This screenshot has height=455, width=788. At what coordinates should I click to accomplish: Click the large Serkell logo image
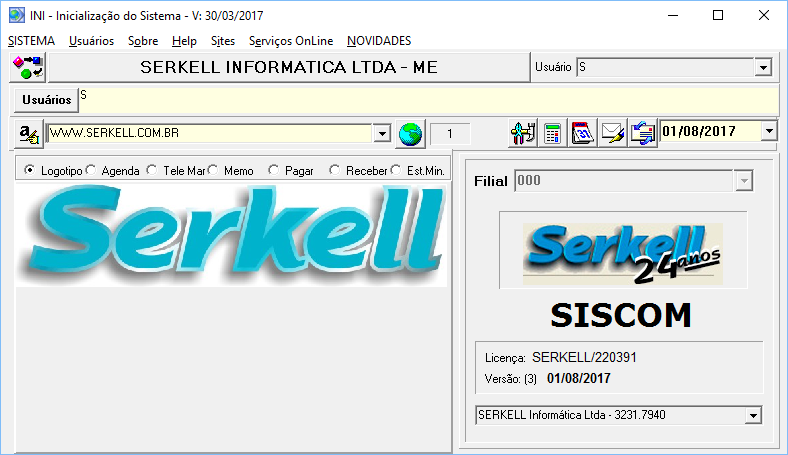click(231, 235)
